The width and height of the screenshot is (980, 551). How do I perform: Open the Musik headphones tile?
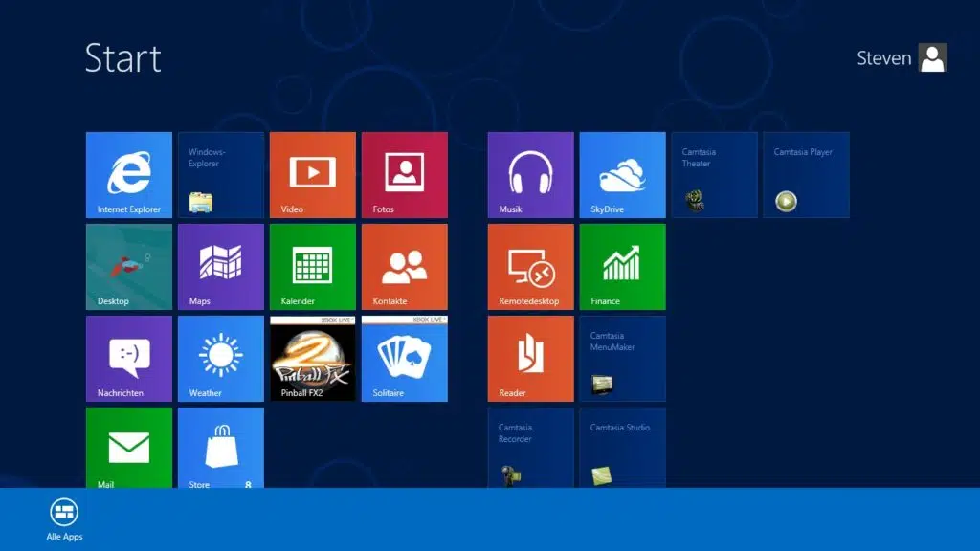click(531, 175)
